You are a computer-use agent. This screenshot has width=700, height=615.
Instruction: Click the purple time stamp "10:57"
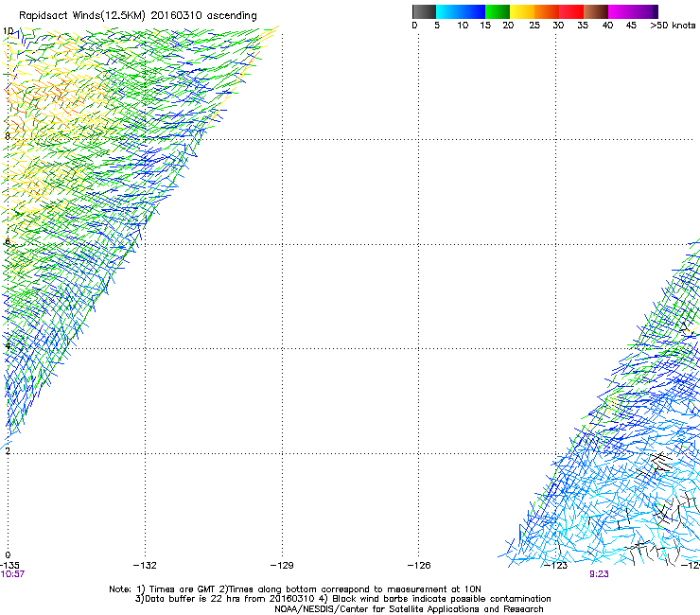tap(12, 574)
